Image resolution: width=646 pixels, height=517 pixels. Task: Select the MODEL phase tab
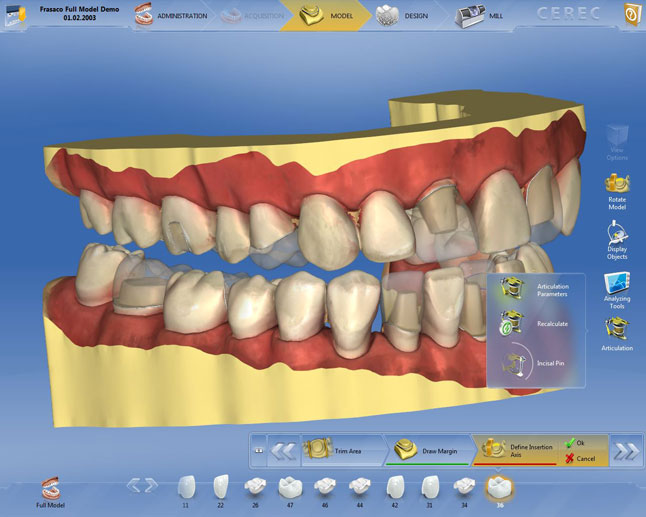[325, 16]
